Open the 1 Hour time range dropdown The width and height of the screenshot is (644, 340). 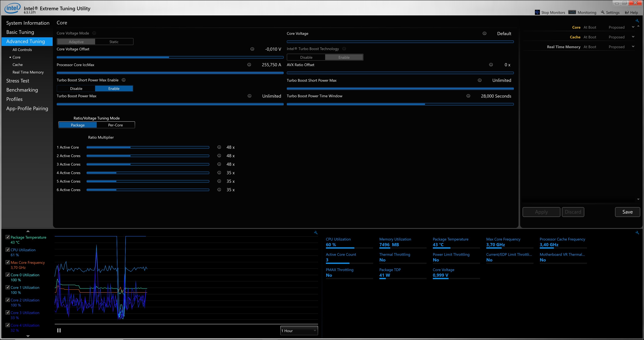pos(299,331)
